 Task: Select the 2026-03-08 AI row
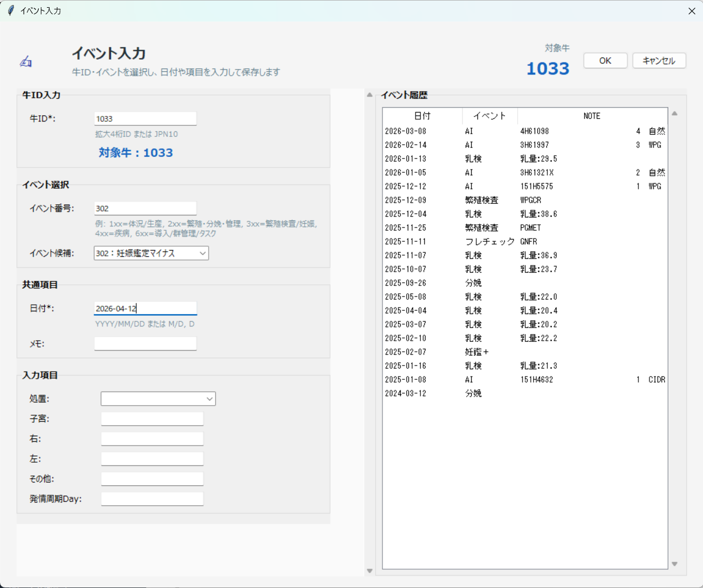[x=525, y=131]
